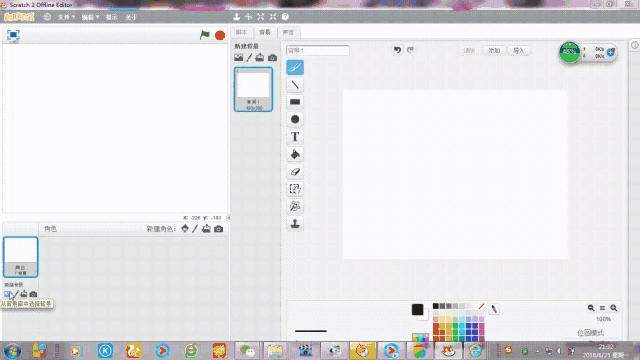Paint a new backdrop icon
Viewport: 640px width, 360px height.
point(249,58)
